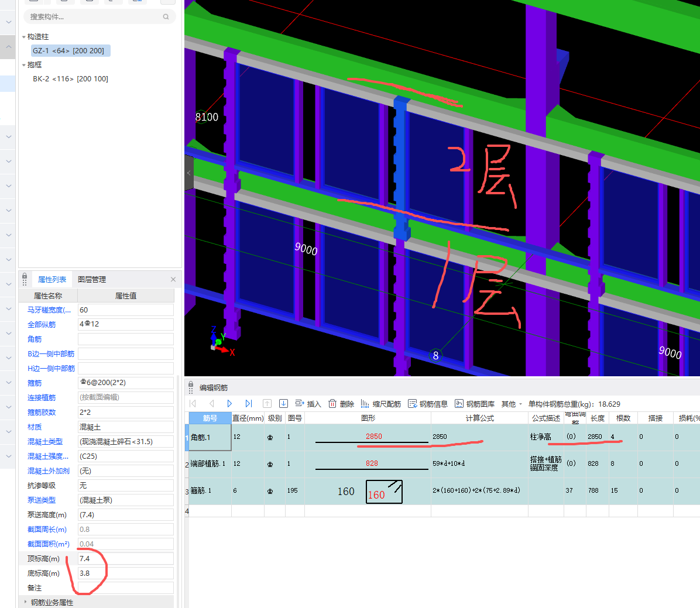Screen dimensions: 700x608
Task: Open 钢筋图库 rebar shape library
Action: (475, 404)
